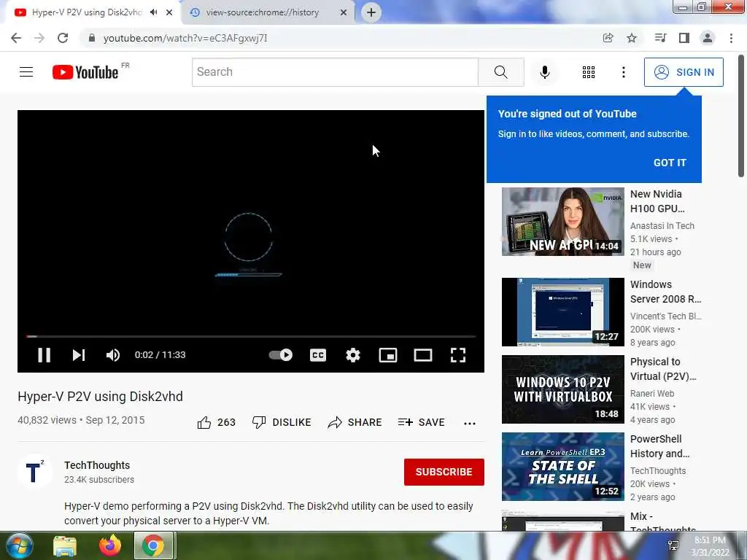Image resolution: width=747 pixels, height=560 pixels.
Task: Skip to the next video
Action: tap(79, 355)
